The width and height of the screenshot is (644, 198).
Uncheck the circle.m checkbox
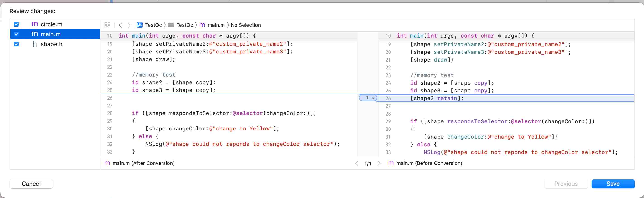click(16, 24)
